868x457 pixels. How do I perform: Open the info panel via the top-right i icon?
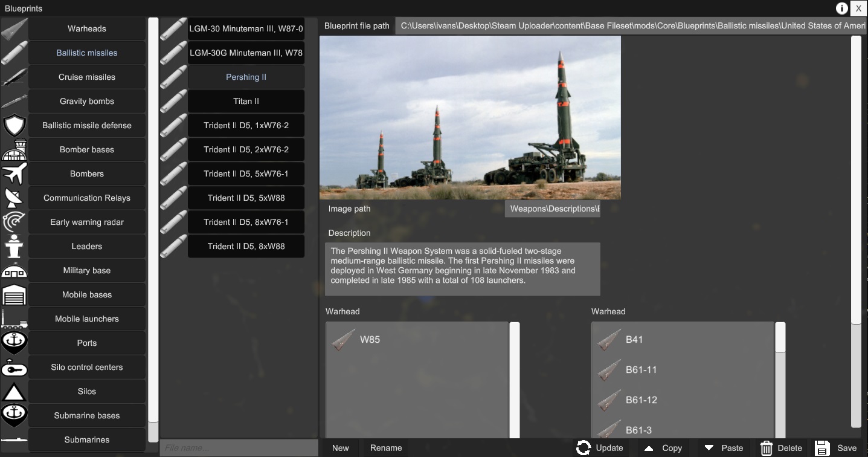841,8
